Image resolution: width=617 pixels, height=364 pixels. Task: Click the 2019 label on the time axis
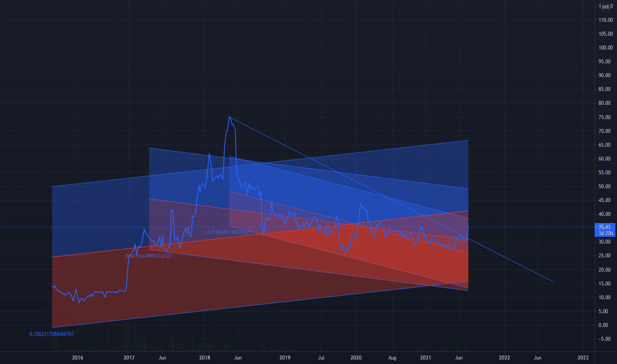[285, 357]
